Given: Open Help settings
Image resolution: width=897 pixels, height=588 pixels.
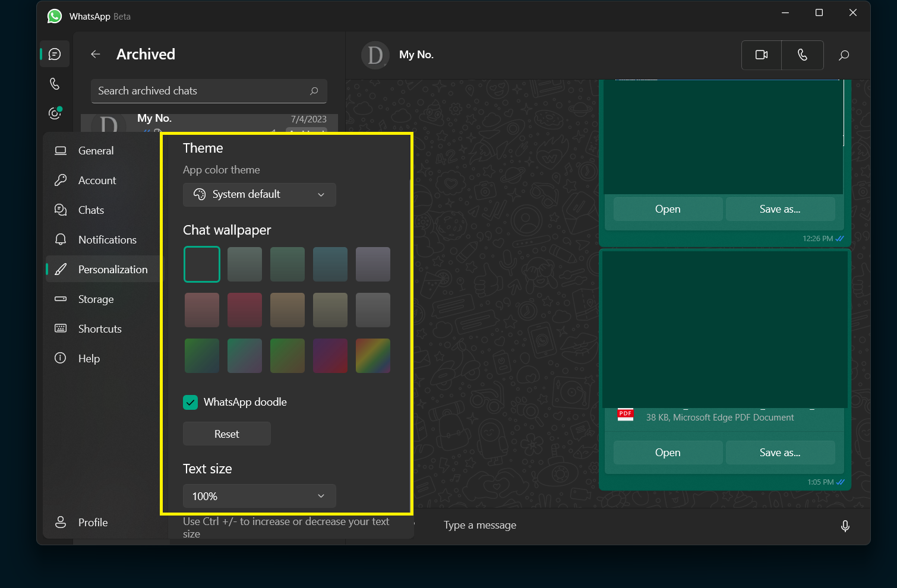Looking at the screenshot, I should [x=103, y=359].
